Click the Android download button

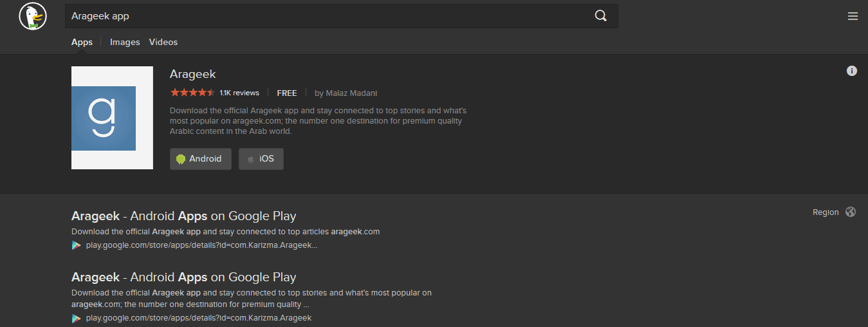click(200, 159)
